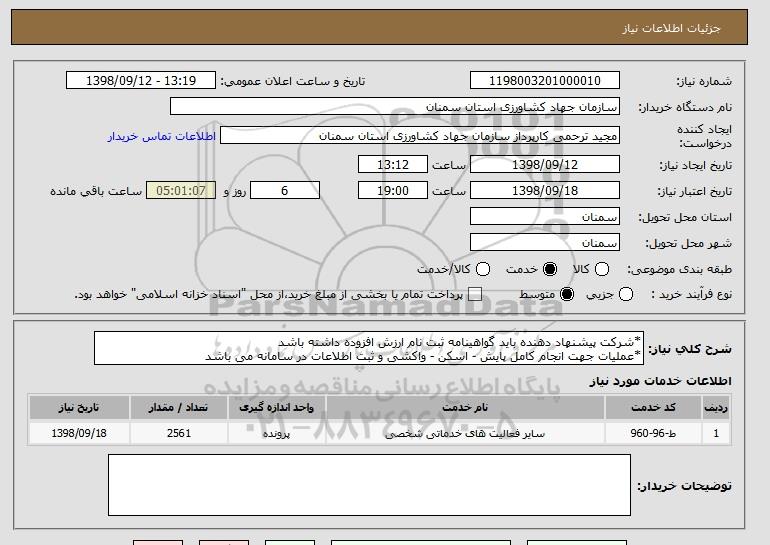Screen dimensions: 770x545
Task: Click service code cell ط-96-960
Action: coord(653,434)
